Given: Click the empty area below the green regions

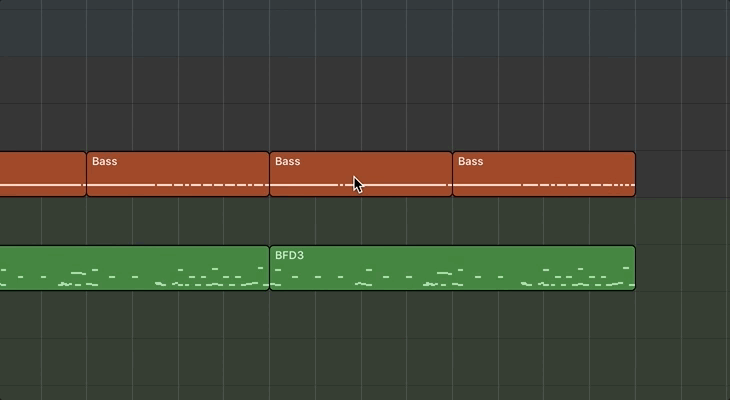Looking at the screenshot, I should 360,345.
